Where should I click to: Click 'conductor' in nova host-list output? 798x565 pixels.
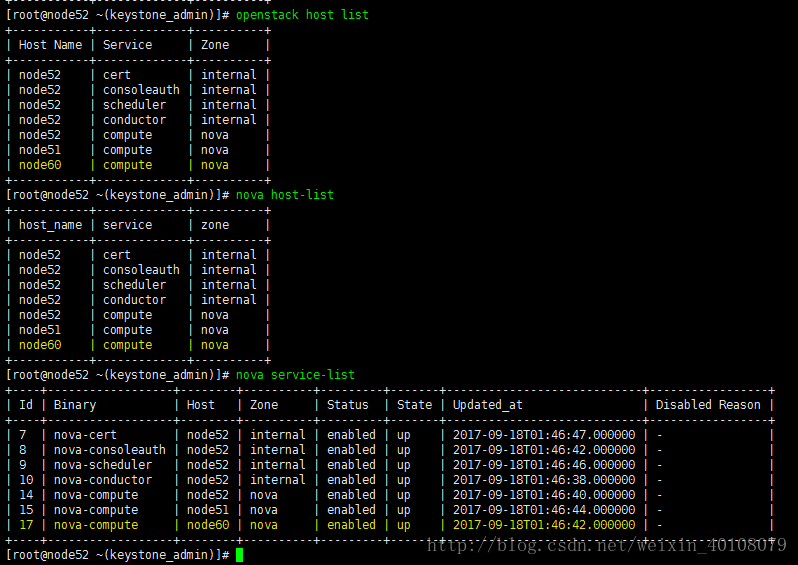click(x=134, y=300)
